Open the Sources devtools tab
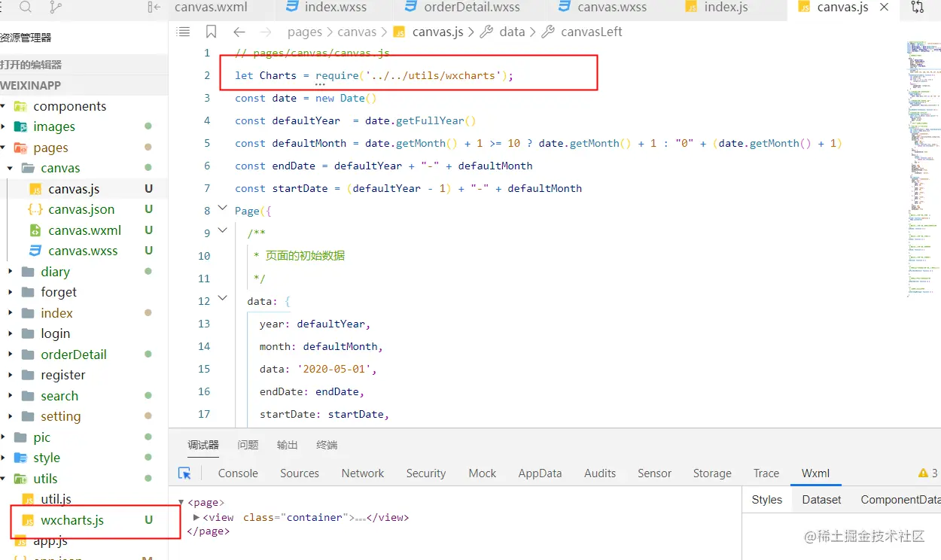The width and height of the screenshot is (941, 560). [x=300, y=473]
